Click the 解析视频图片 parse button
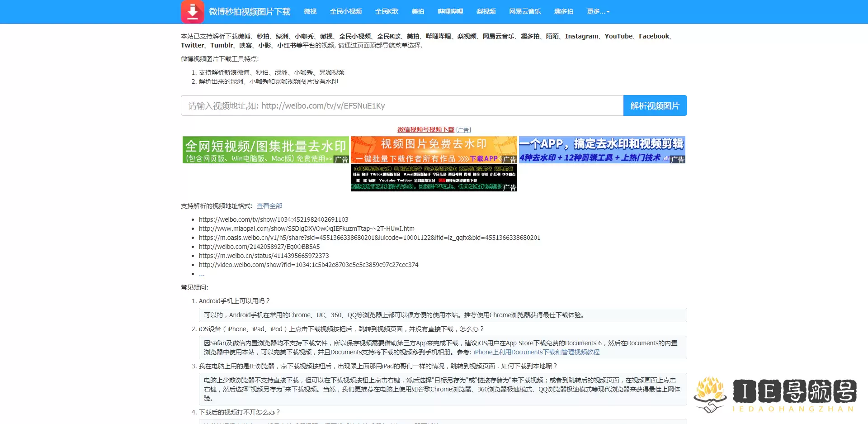 [x=655, y=105]
